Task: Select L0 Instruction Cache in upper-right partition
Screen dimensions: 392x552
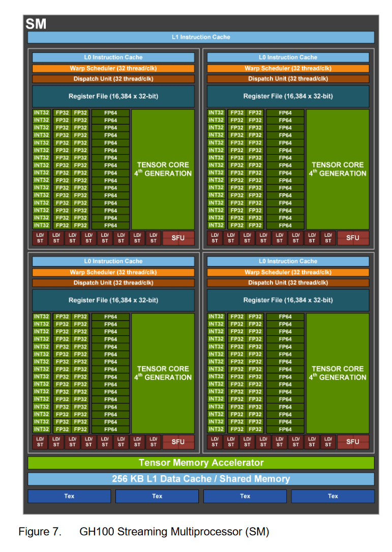Action: point(288,57)
